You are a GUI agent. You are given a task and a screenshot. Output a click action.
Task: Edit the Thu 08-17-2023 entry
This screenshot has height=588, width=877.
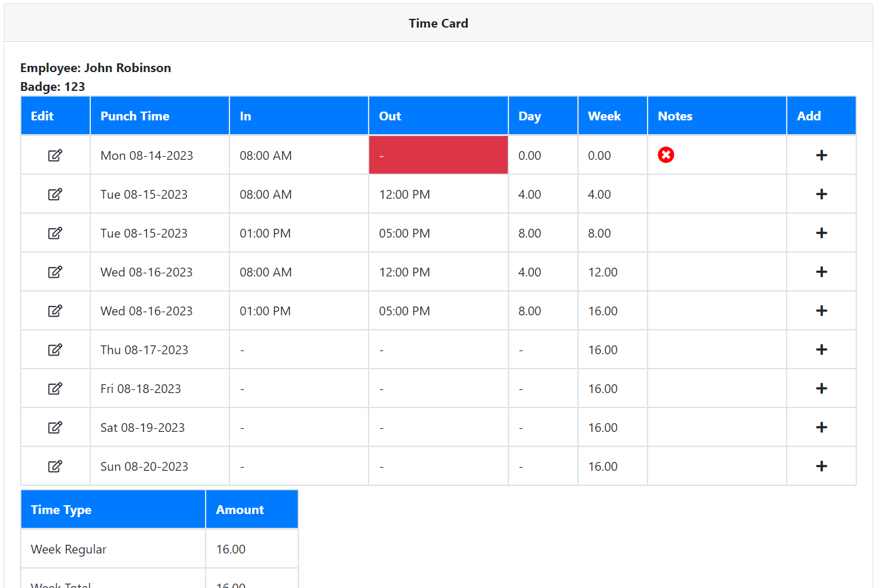(55, 350)
